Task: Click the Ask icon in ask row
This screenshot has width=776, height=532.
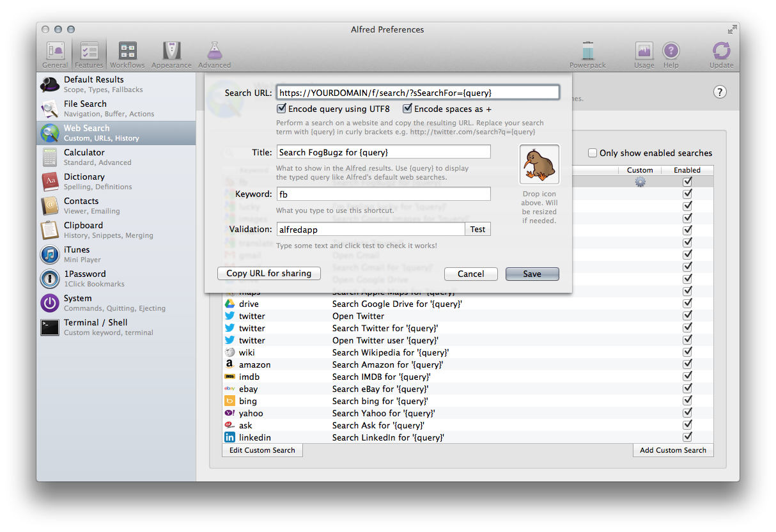Action: pos(229,425)
